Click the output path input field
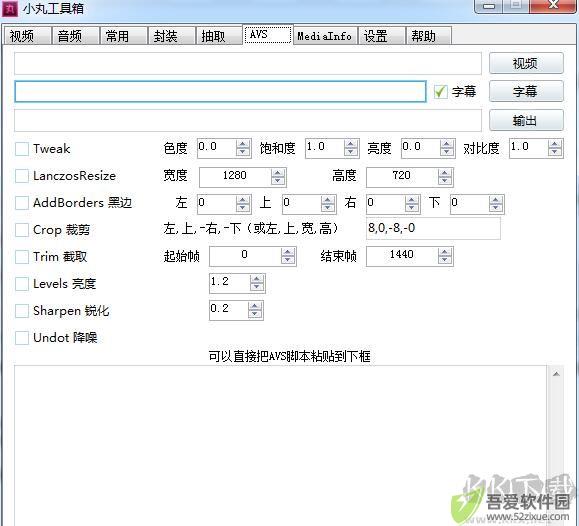The height and width of the screenshot is (526, 579). coord(248,120)
